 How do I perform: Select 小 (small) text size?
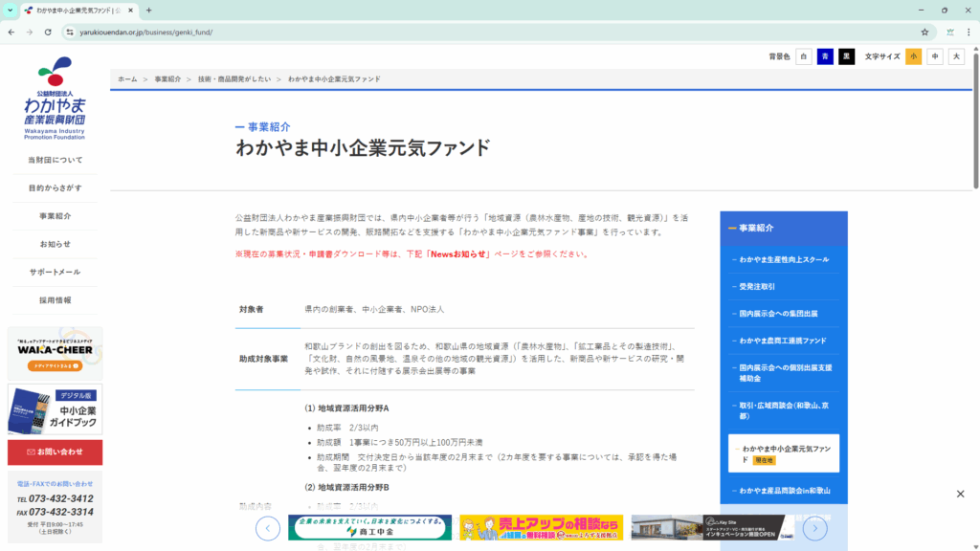pyautogui.click(x=913, y=56)
